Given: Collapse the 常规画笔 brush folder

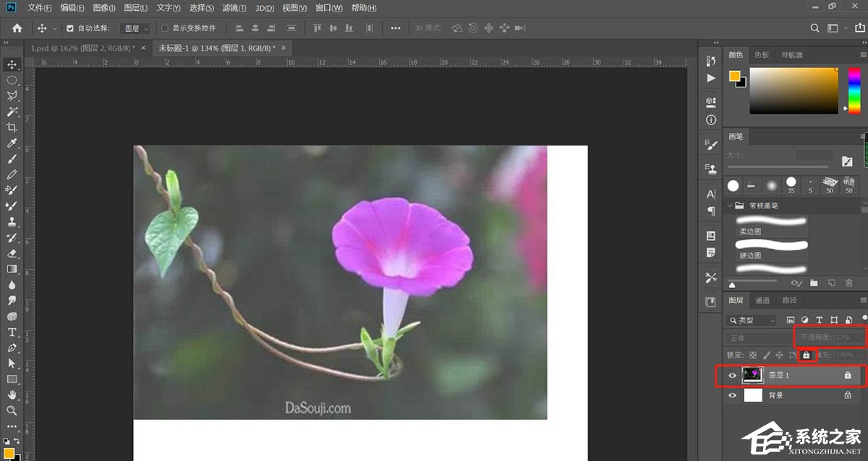Looking at the screenshot, I should (729, 205).
